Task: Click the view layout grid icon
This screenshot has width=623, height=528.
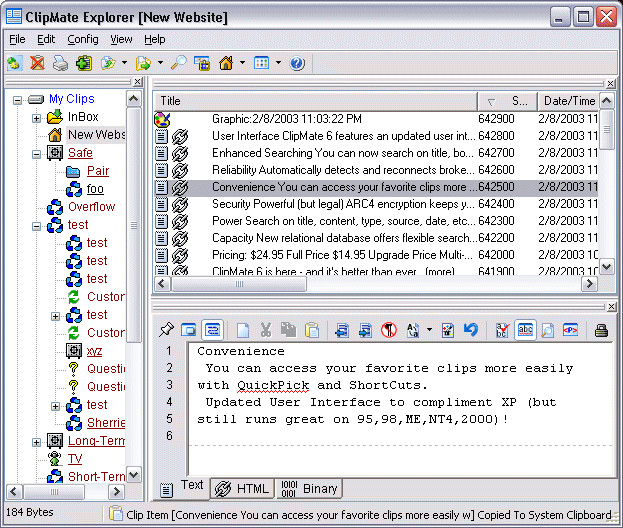Action: pyautogui.click(x=261, y=63)
